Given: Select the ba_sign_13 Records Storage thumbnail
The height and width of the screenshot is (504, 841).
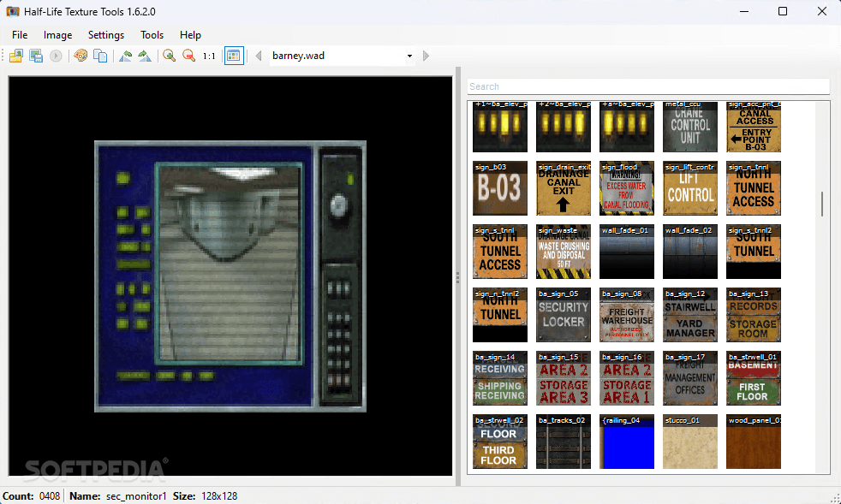Looking at the screenshot, I should (754, 315).
